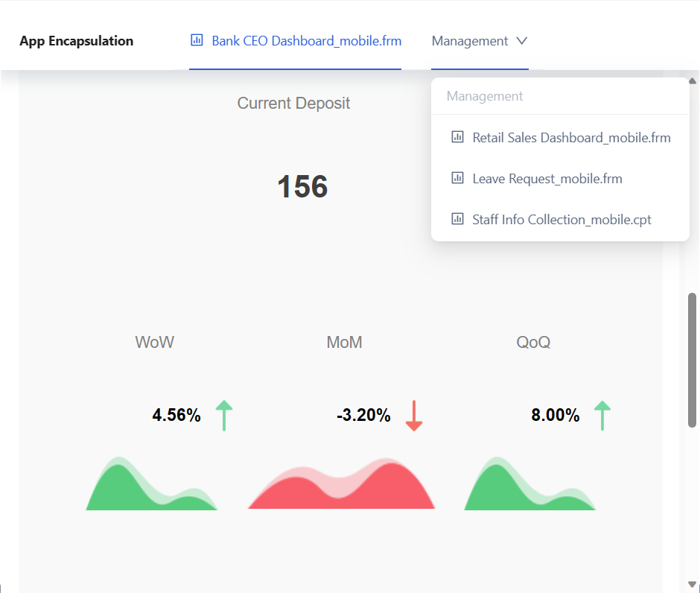Image resolution: width=700 pixels, height=593 pixels.
Task: Click the 156 deposit value
Action: [302, 186]
